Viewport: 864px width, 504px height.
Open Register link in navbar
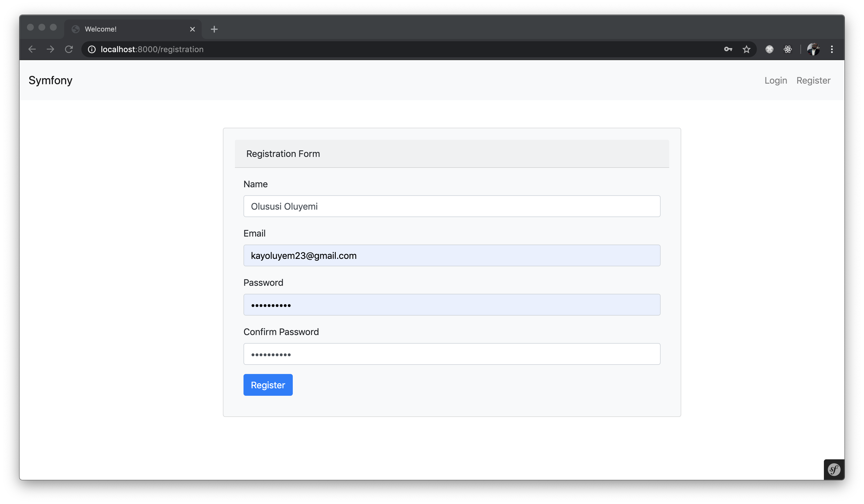[x=813, y=80]
